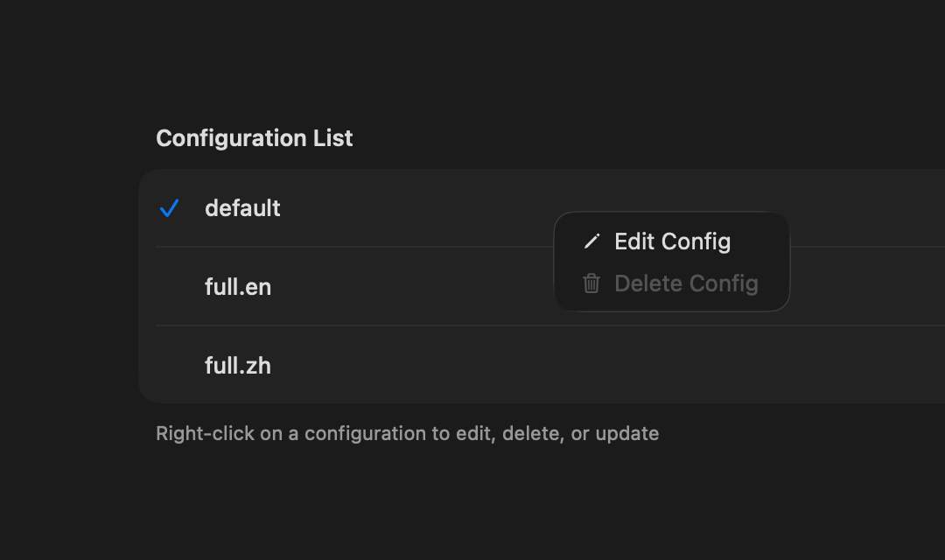This screenshot has height=560, width=945.
Task: Click the active configuration check indicator
Action: 170,208
